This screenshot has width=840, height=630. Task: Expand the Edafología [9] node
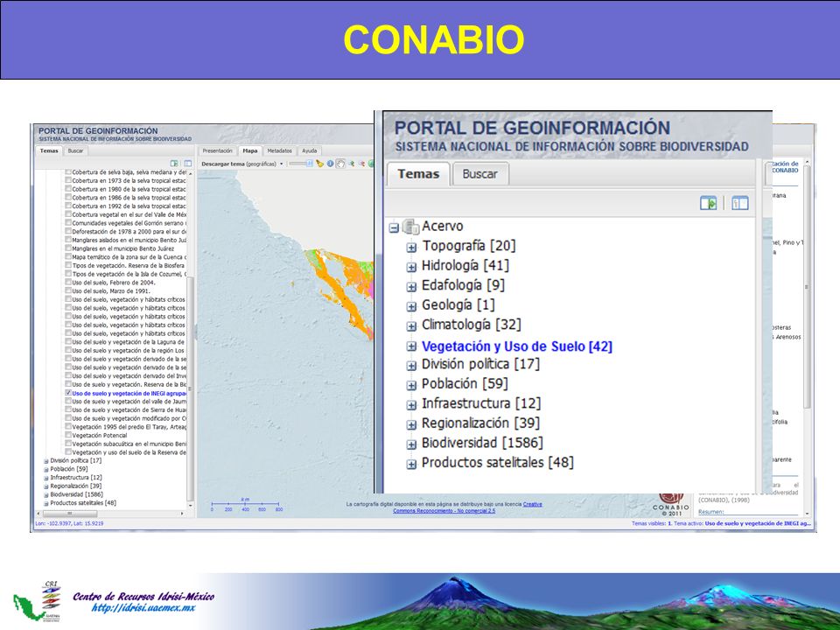pos(411,287)
